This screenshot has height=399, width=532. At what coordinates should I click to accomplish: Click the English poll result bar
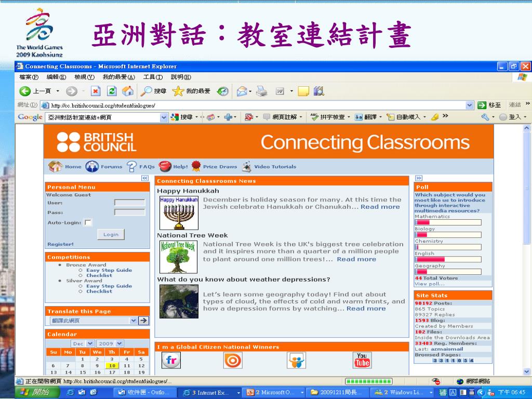tap(448, 260)
